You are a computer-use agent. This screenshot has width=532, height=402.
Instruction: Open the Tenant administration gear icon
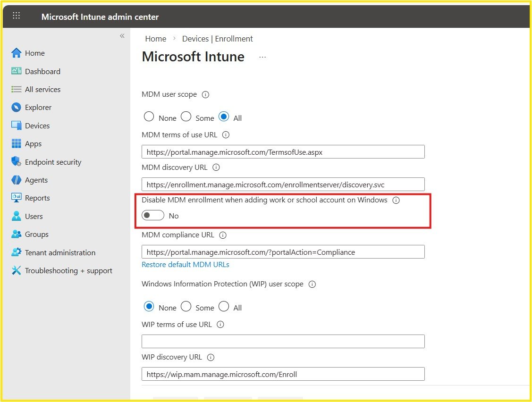click(x=16, y=252)
